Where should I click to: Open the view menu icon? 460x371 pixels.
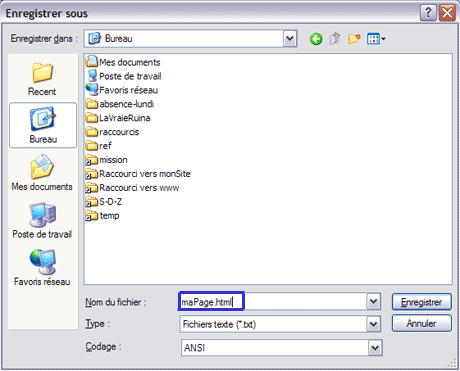point(376,39)
